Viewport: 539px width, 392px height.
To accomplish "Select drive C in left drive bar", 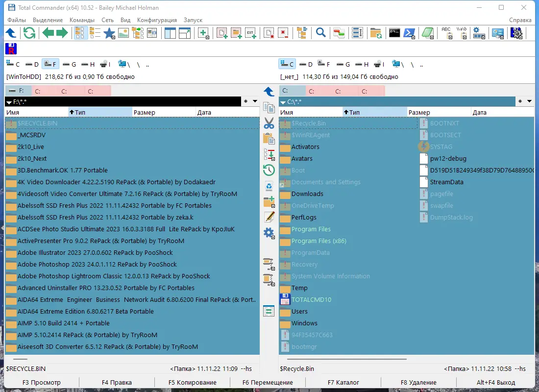I will [13, 64].
